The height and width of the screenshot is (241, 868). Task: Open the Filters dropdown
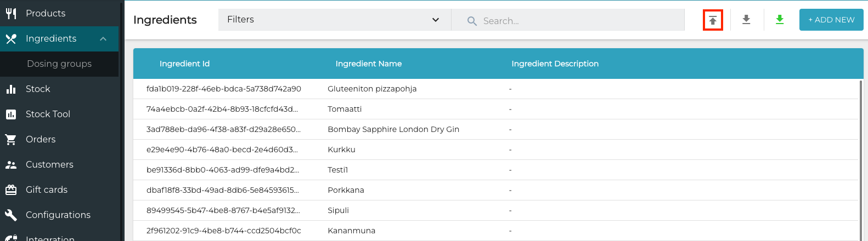click(x=334, y=20)
